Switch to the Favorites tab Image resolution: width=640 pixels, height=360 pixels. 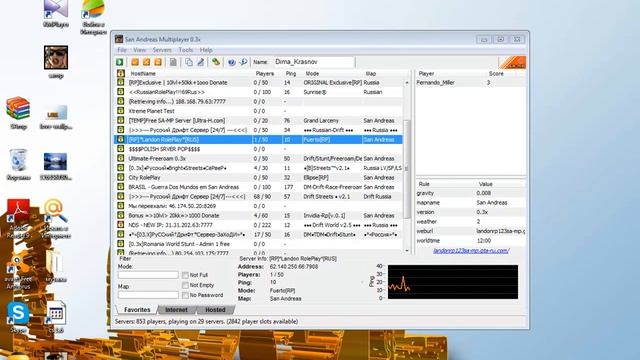(x=137, y=310)
